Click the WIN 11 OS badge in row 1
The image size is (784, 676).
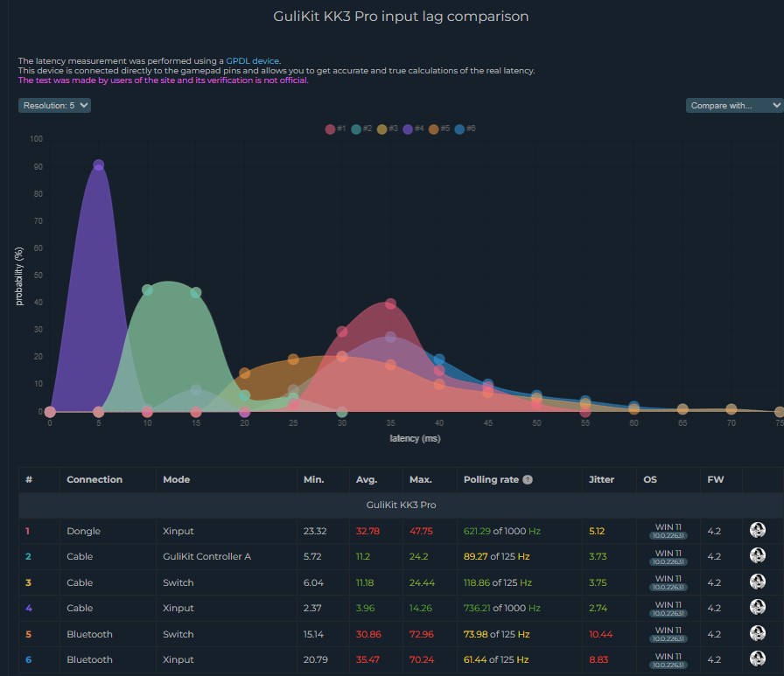[x=668, y=531]
